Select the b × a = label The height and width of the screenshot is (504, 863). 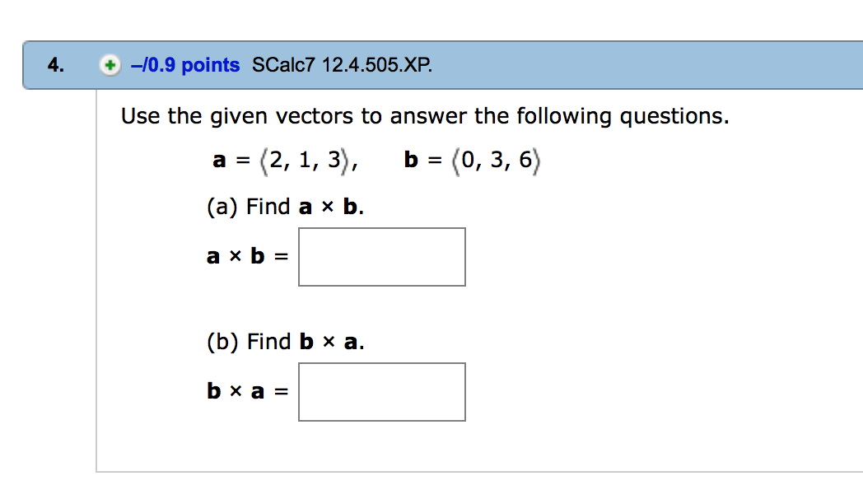pyautogui.click(x=245, y=391)
